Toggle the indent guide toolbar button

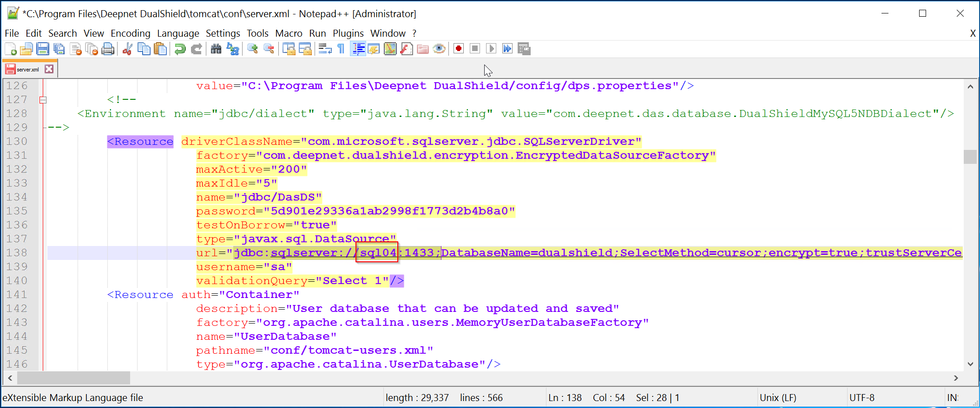(x=358, y=49)
